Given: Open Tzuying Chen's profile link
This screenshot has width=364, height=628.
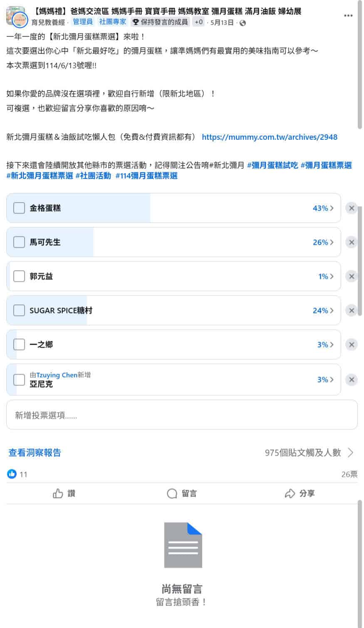Looking at the screenshot, I should pyautogui.click(x=57, y=375).
